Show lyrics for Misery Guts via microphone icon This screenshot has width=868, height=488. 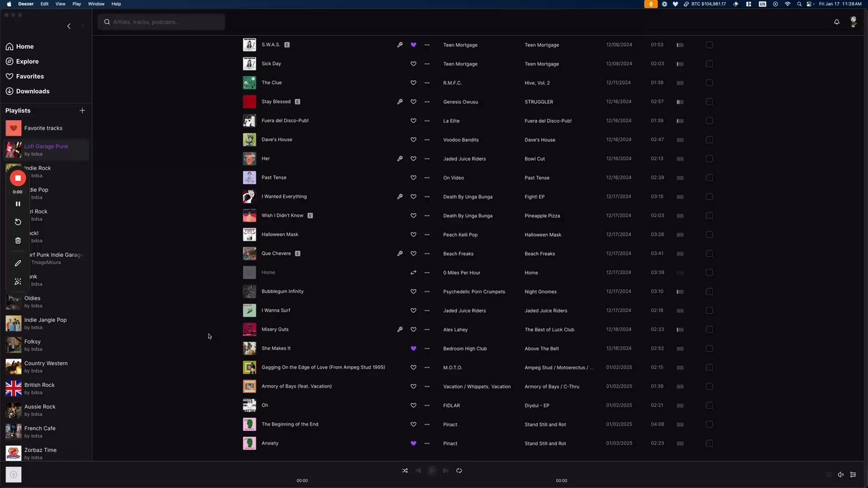tap(400, 329)
